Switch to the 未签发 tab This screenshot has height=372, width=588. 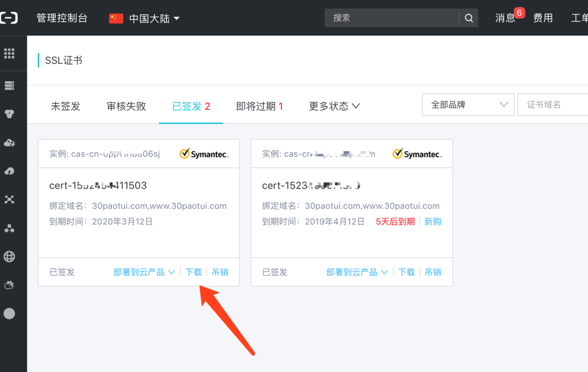65,106
